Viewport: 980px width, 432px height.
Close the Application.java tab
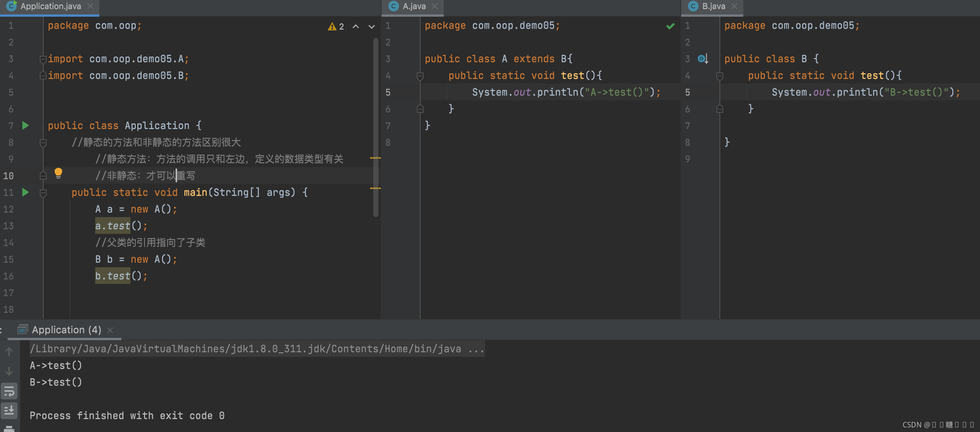(x=90, y=6)
